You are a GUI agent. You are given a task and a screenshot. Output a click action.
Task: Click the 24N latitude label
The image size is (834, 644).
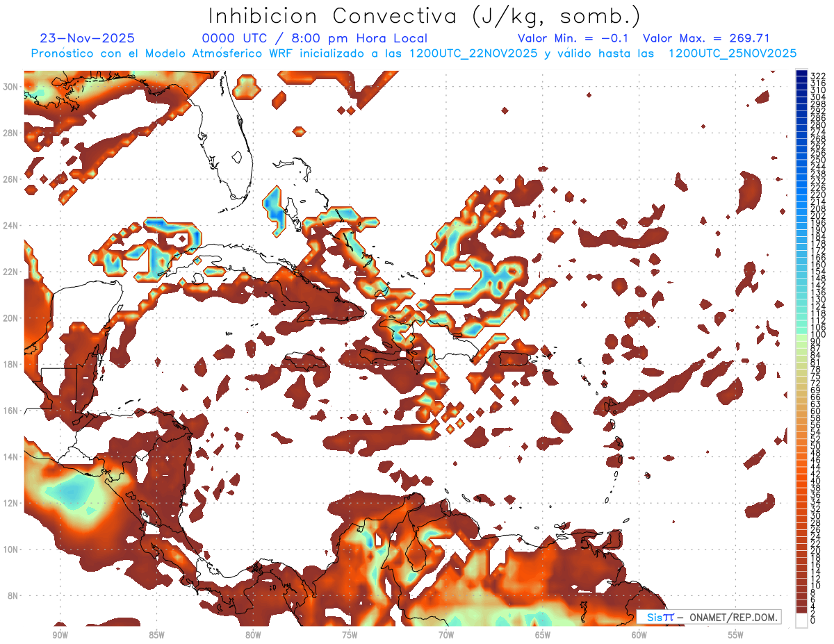[x=11, y=225]
